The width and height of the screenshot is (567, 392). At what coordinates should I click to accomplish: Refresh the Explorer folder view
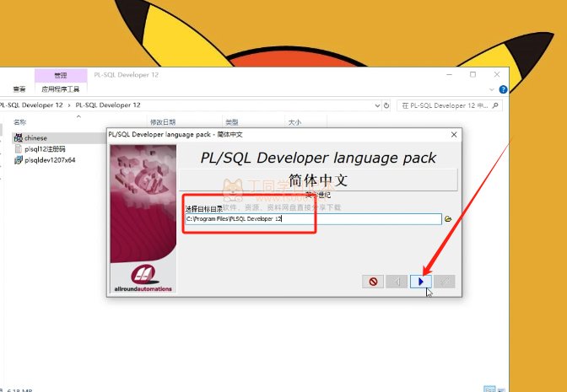(386, 105)
